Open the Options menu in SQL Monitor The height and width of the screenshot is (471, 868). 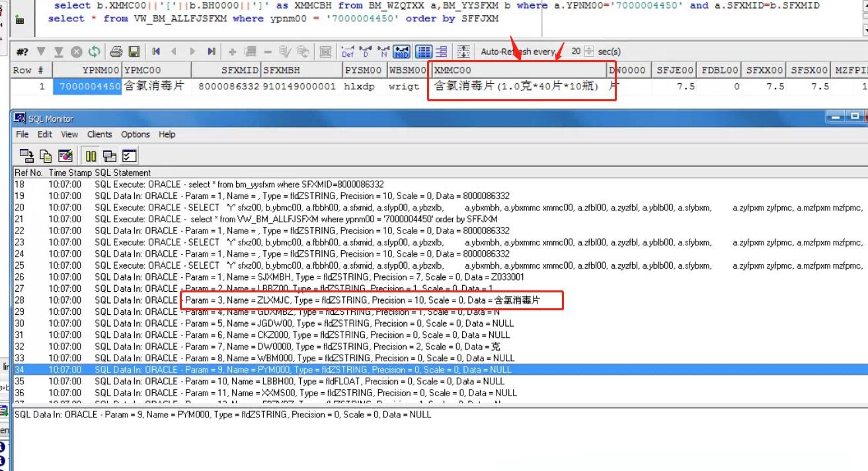tap(136, 134)
